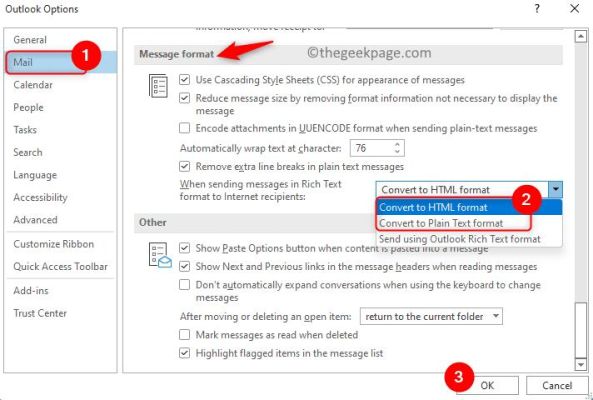Confirm settings with the OK button
This screenshot has height=400, width=593.
487,385
